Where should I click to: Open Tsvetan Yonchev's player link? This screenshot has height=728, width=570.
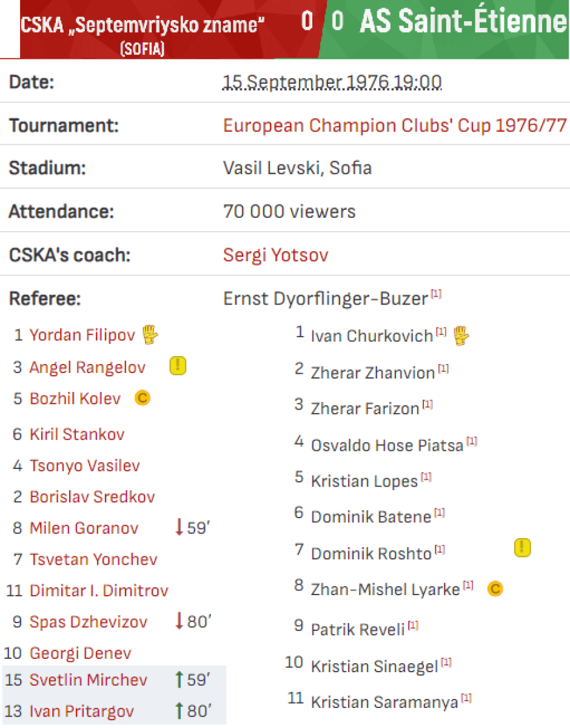point(93,559)
